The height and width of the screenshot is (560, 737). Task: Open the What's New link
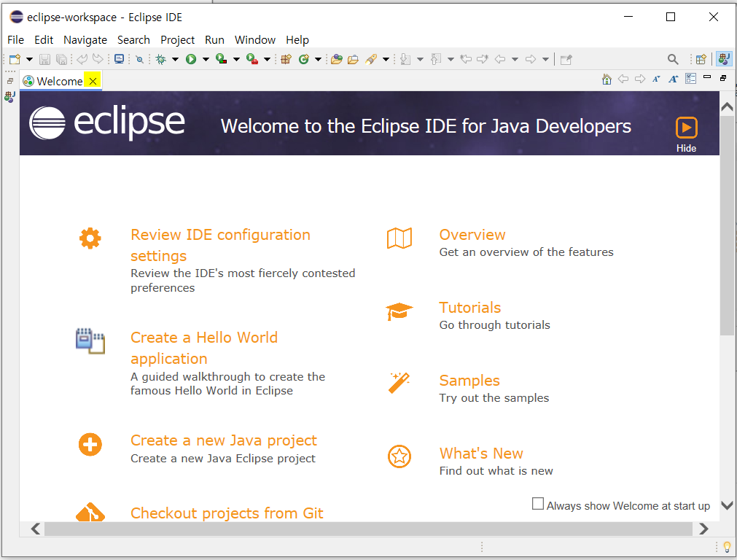[x=481, y=454]
